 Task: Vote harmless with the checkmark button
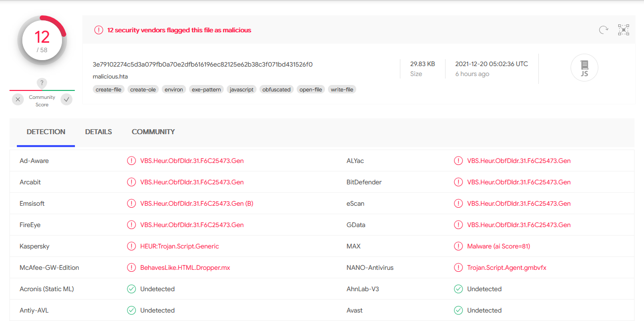pos(66,99)
